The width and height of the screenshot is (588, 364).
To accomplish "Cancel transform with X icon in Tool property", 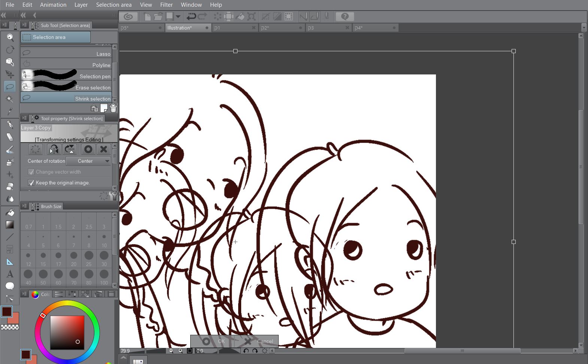I will click(x=104, y=149).
